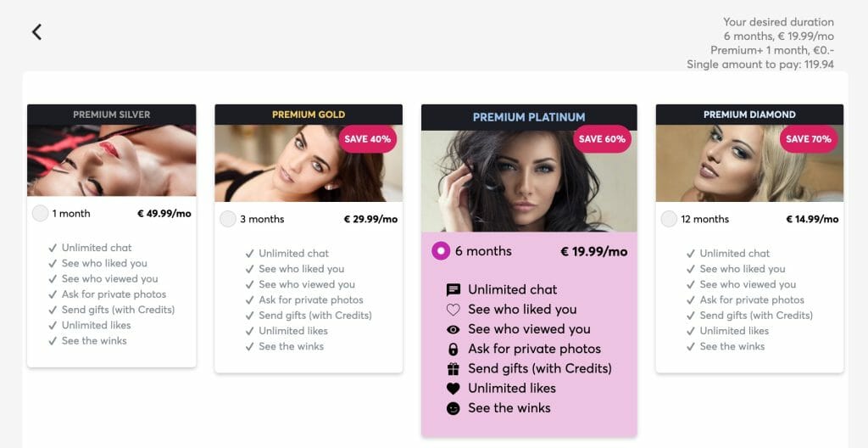Go back using the arrow icon
Viewport: 868px width, 448px height.
36,32
